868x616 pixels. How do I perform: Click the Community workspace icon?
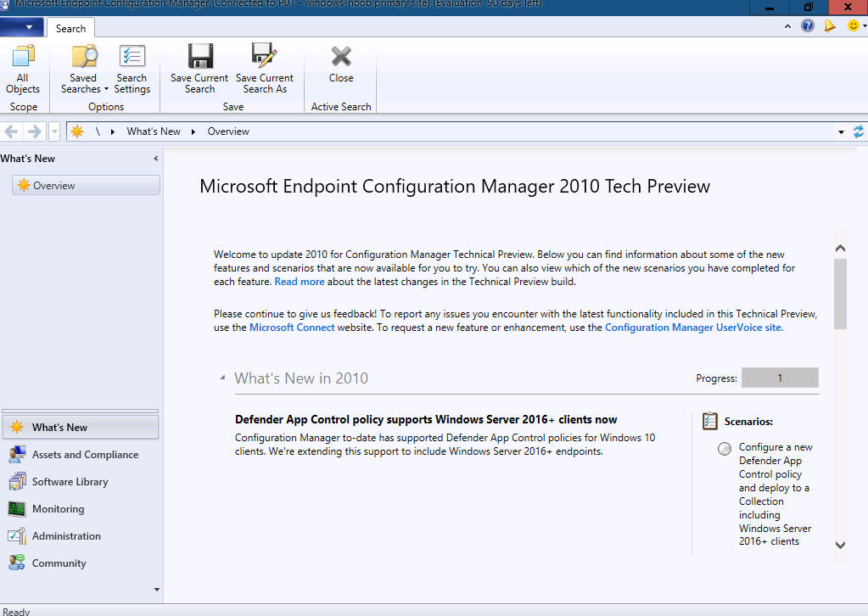17,563
